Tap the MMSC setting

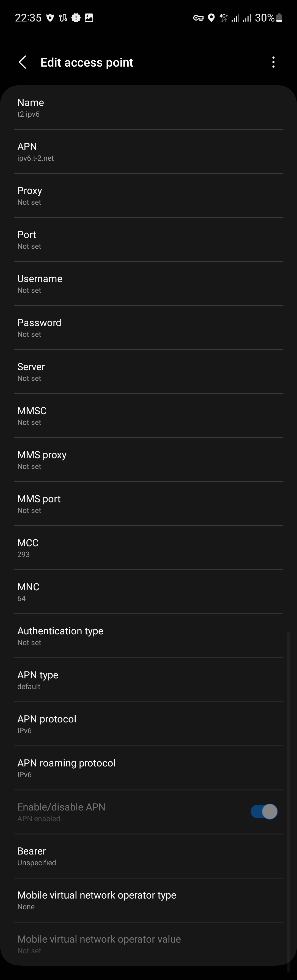coord(148,416)
